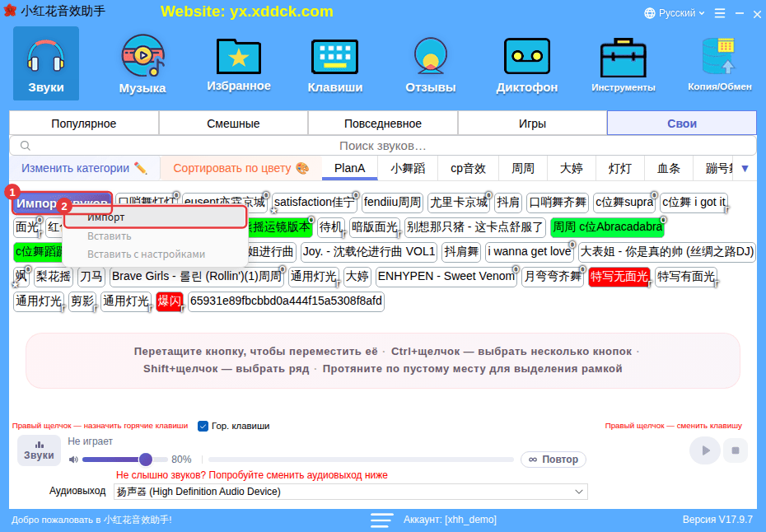The width and height of the screenshot is (766, 532).
Task: Expand the Аудиовыход device dropdown
Action: pos(579,492)
